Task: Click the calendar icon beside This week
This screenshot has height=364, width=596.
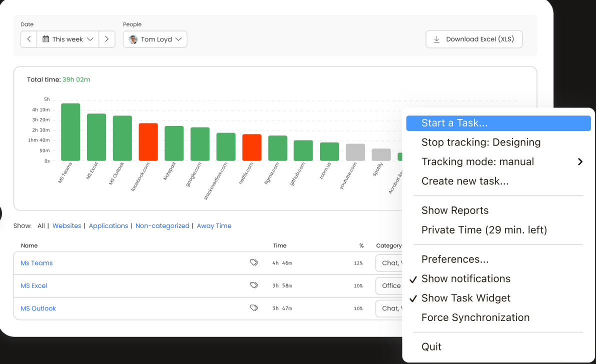Action: tap(46, 39)
